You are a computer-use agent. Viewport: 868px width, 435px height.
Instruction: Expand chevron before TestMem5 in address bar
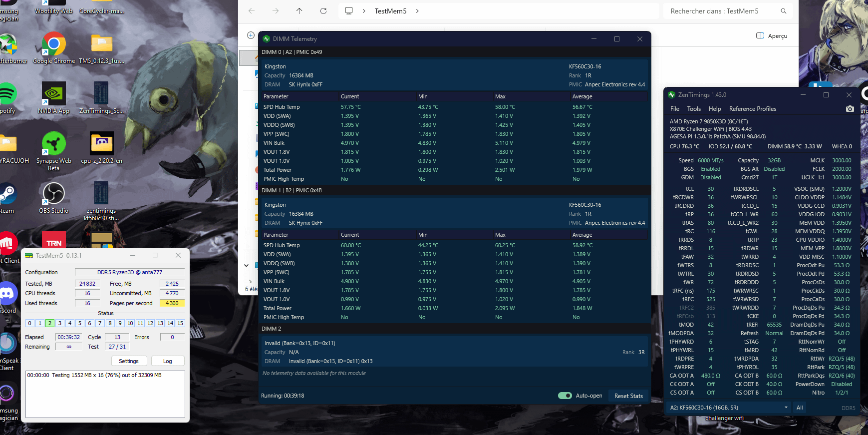coord(364,11)
